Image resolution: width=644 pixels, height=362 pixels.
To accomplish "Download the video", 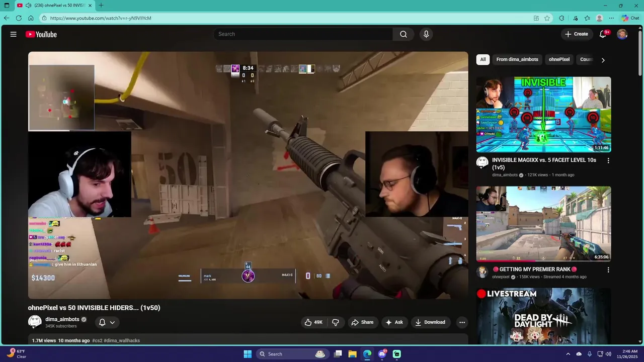I will [x=430, y=322].
